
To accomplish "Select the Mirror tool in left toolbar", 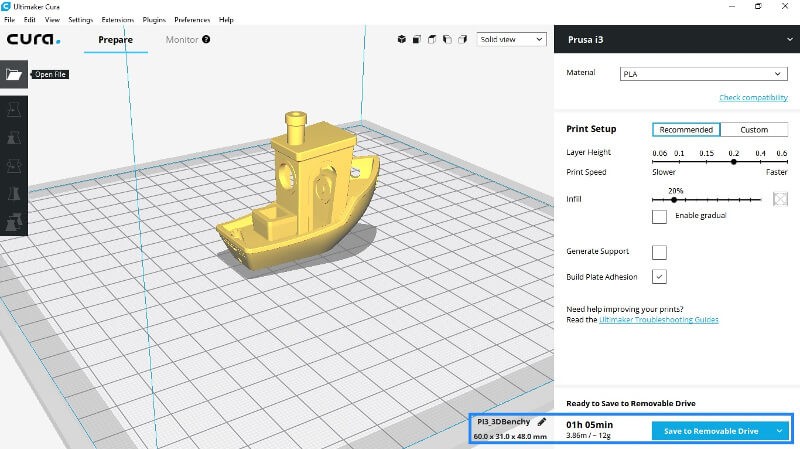I will [x=14, y=193].
